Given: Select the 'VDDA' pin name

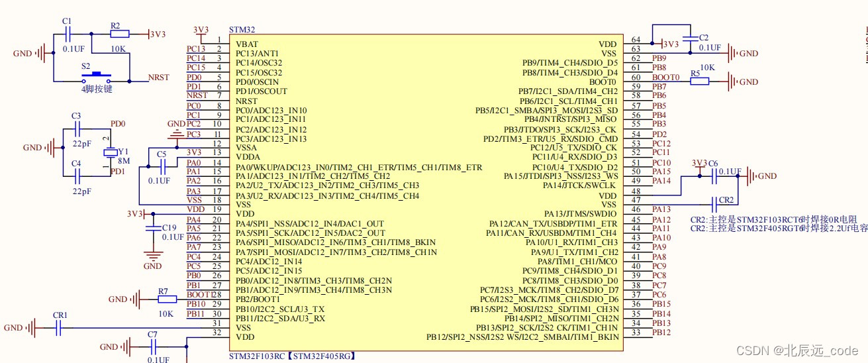Looking at the screenshot, I should point(248,157).
